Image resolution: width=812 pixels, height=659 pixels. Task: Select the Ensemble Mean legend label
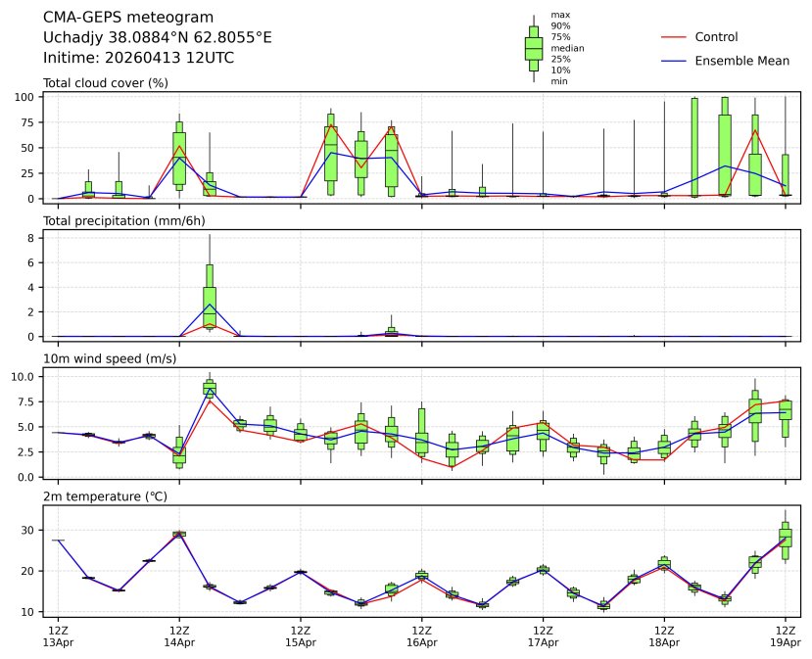point(741,61)
